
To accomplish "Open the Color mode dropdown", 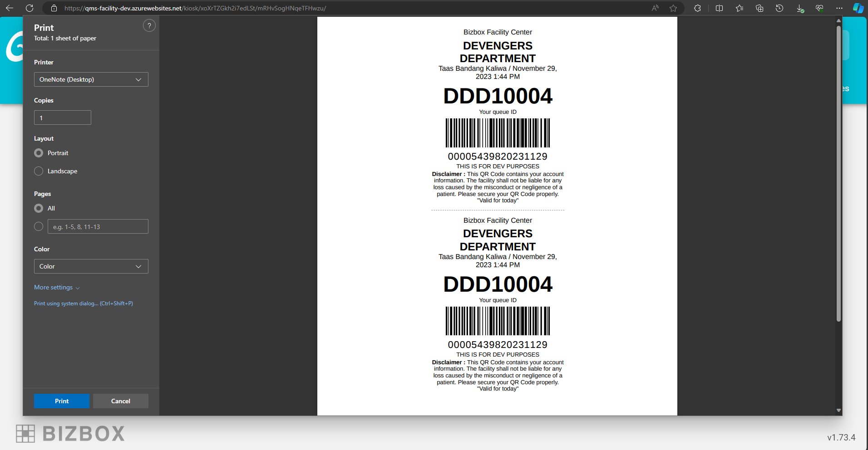I will (91, 266).
